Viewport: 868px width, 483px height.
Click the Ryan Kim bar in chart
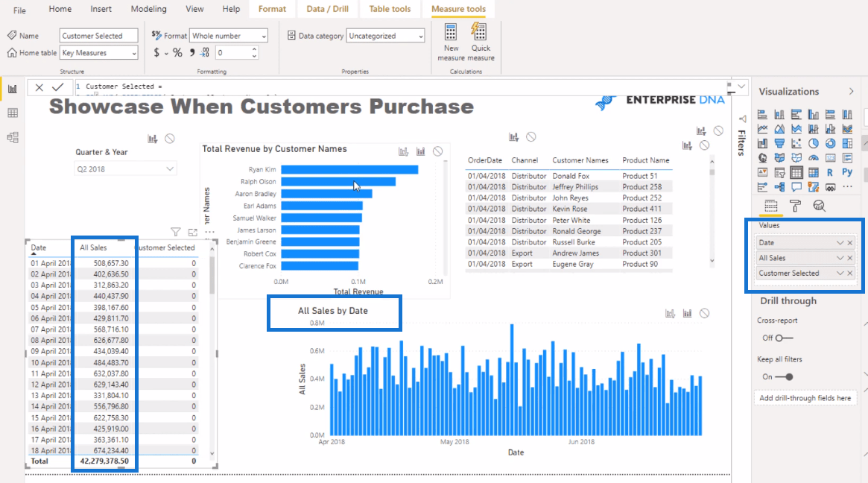point(349,169)
